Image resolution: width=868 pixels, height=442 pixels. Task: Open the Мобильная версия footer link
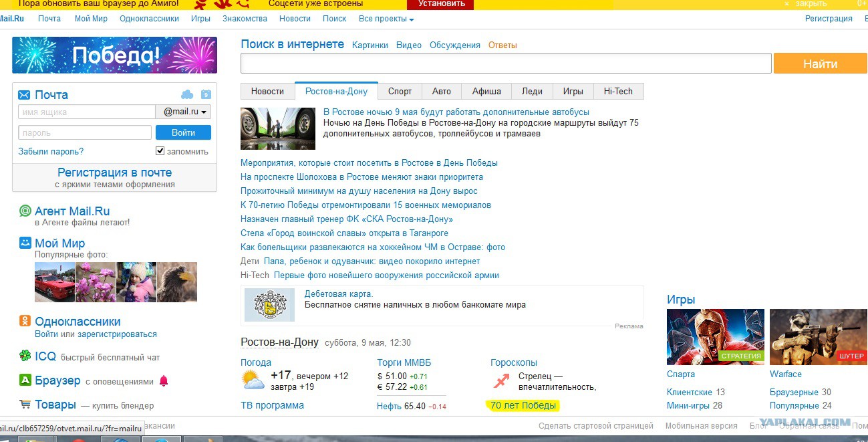click(702, 426)
